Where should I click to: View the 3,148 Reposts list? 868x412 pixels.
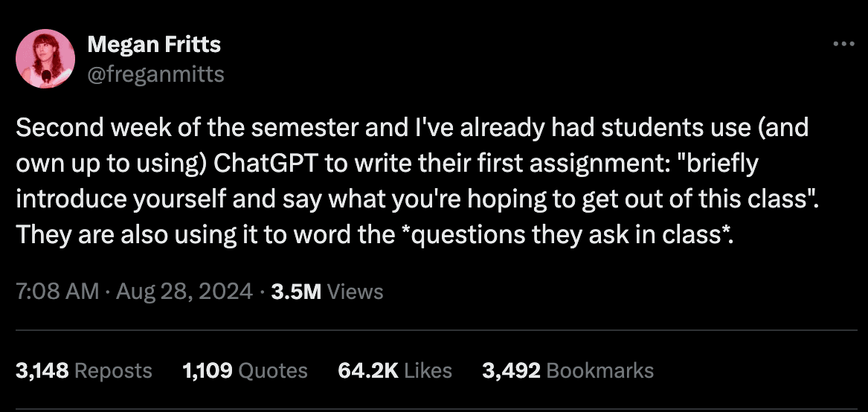tap(83, 370)
